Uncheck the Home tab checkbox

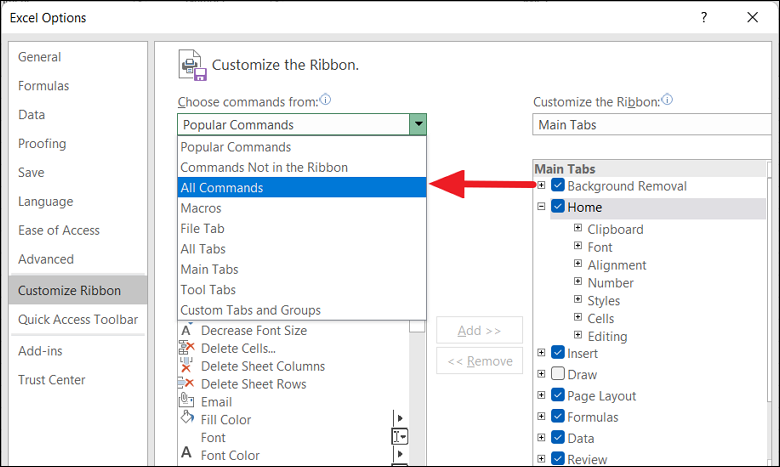pyautogui.click(x=558, y=206)
